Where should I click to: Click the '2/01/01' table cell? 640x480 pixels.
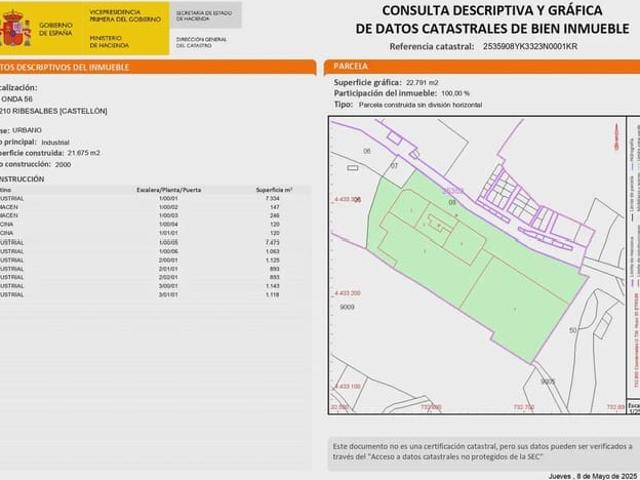tap(169, 269)
